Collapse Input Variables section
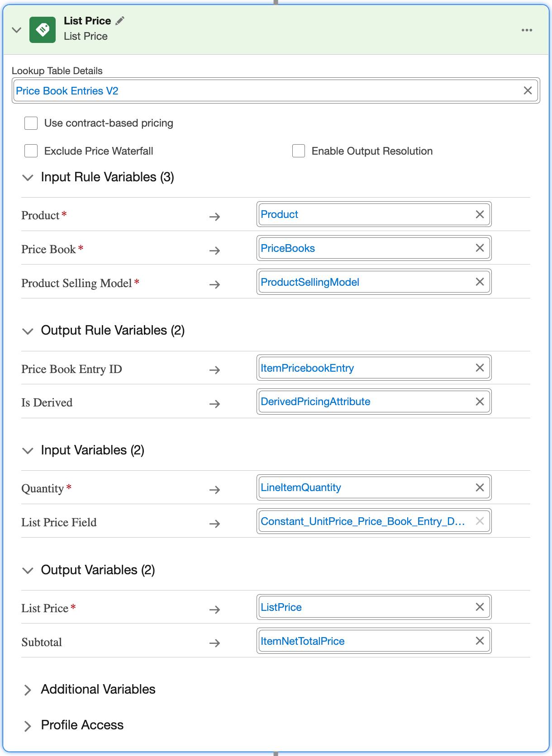 pyautogui.click(x=28, y=451)
